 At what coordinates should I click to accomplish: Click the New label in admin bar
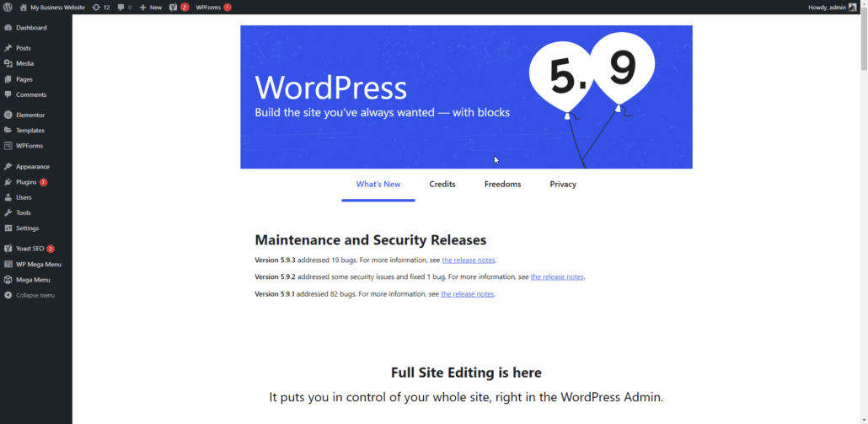pyautogui.click(x=156, y=8)
